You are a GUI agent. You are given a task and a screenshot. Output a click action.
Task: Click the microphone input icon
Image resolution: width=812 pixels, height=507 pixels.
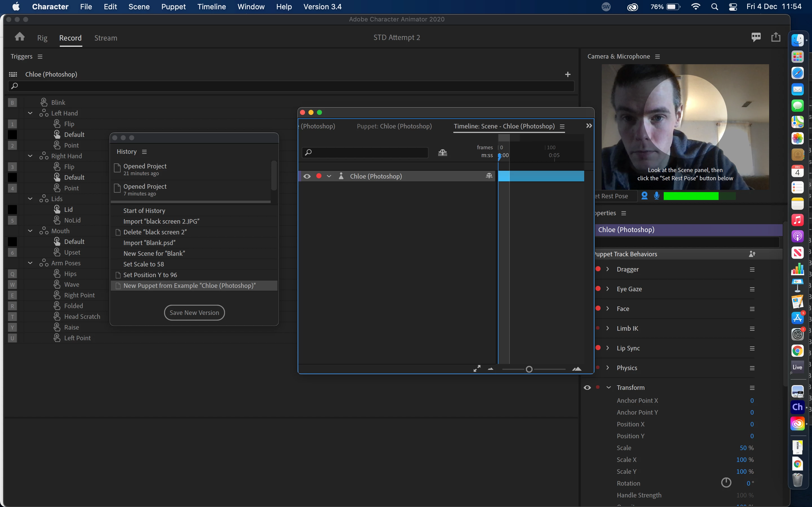[x=657, y=196]
